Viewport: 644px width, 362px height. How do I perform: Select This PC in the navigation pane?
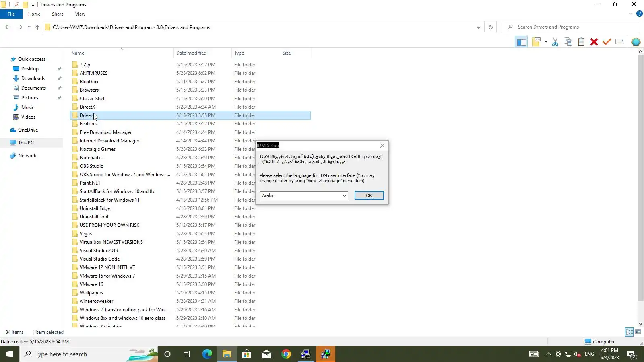pyautogui.click(x=26, y=143)
